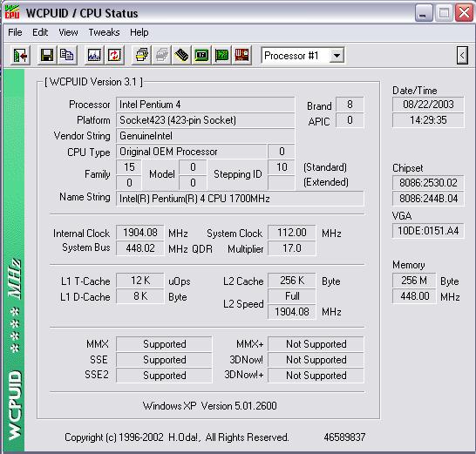476x454 pixels.
Task: Click the green circuit board icon
Action: (x=221, y=56)
